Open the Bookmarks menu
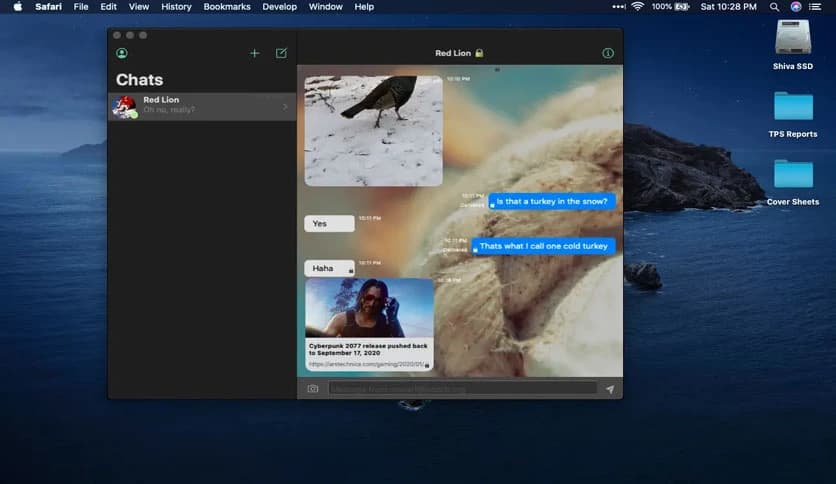 click(x=227, y=7)
